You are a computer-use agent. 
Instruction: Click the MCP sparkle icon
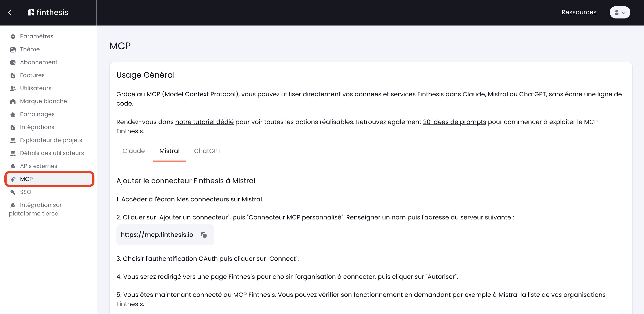click(13, 179)
